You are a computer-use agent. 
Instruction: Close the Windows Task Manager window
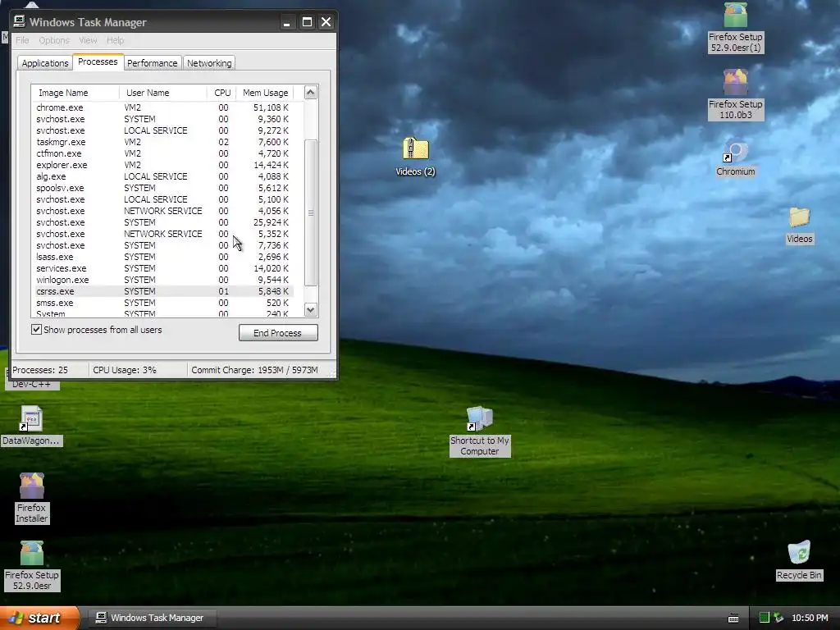point(326,22)
